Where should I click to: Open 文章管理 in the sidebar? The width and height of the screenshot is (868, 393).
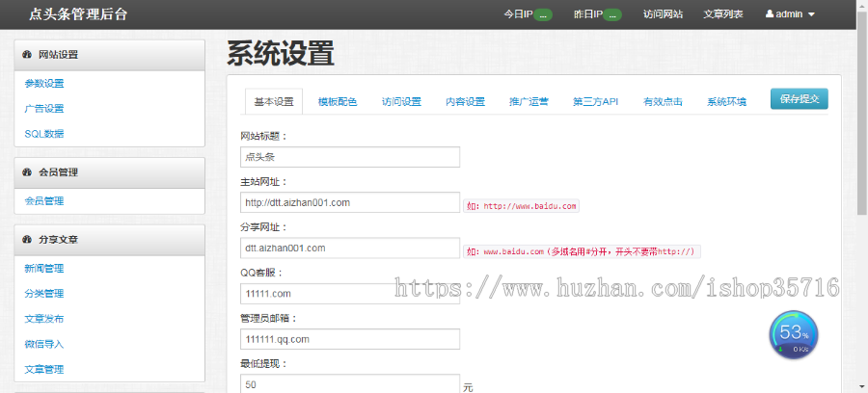coord(44,369)
